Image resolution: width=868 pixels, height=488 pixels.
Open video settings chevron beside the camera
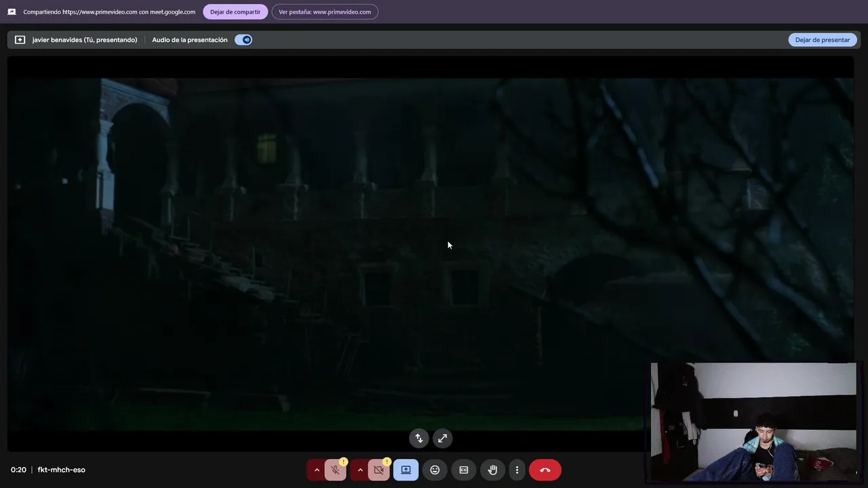(x=360, y=470)
